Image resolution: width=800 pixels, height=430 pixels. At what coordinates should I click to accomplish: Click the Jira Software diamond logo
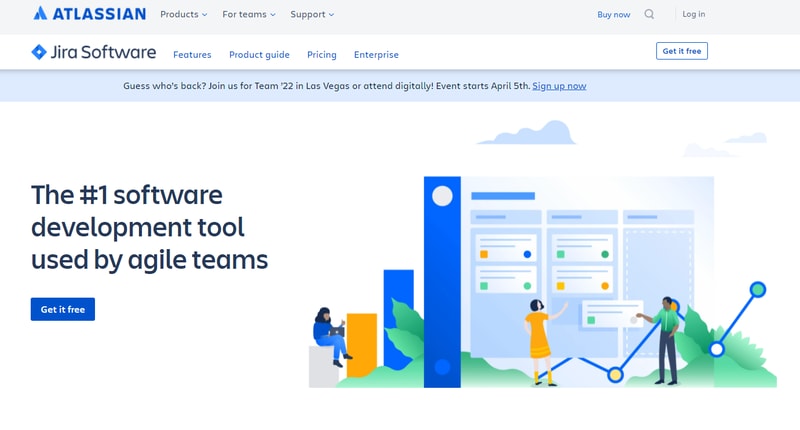(x=39, y=52)
